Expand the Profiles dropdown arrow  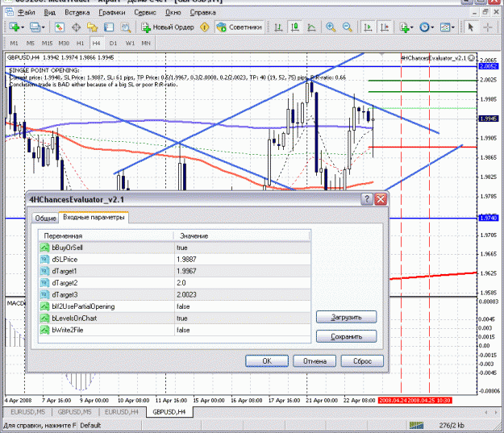tap(43, 27)
